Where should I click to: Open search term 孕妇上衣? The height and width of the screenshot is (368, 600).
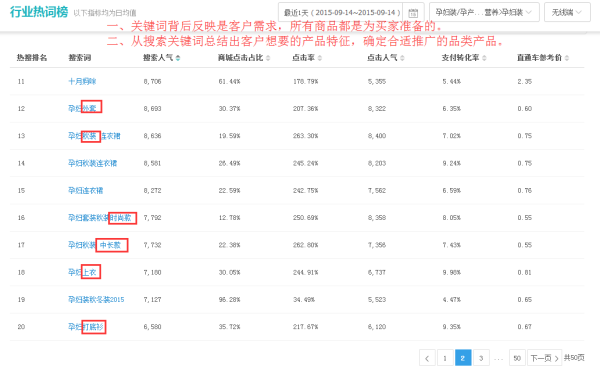coord(82,272)
